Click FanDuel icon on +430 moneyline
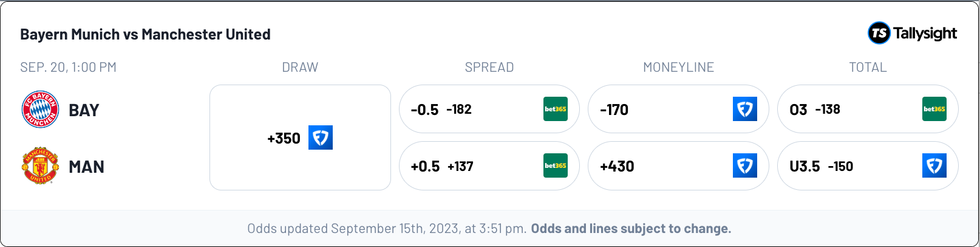The image size is (980, 247). [745, 165]
